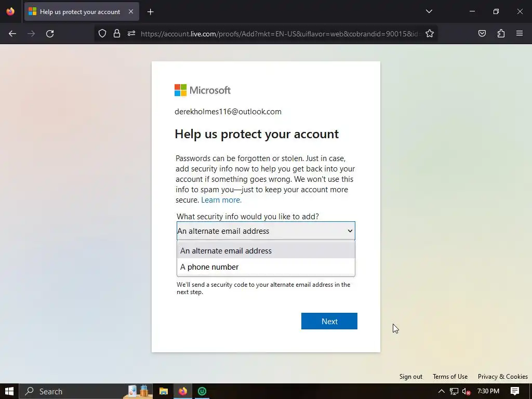
Task: Open the Terms of Use link
Action: click(x=450, y=377)
